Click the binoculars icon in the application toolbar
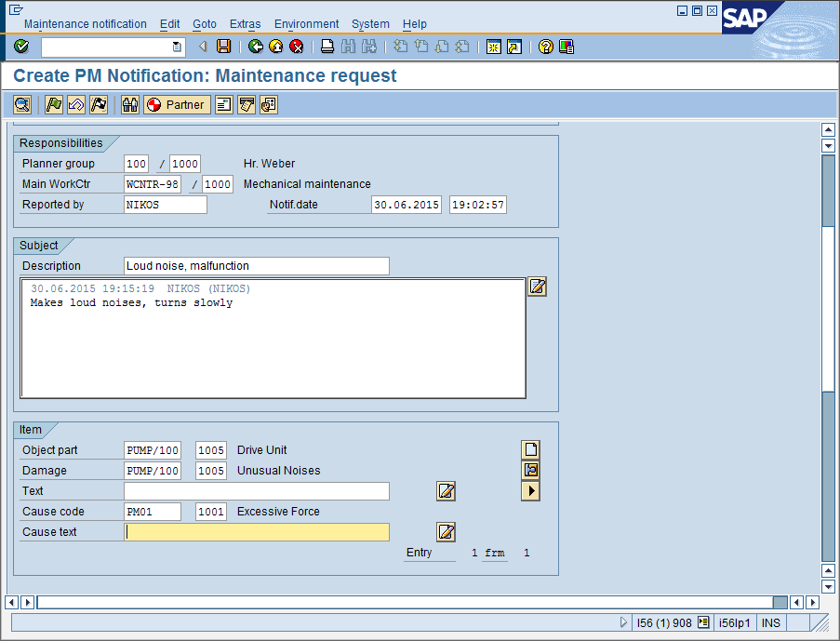The height and width of the screenshot is (641, 840). [130, 104]
